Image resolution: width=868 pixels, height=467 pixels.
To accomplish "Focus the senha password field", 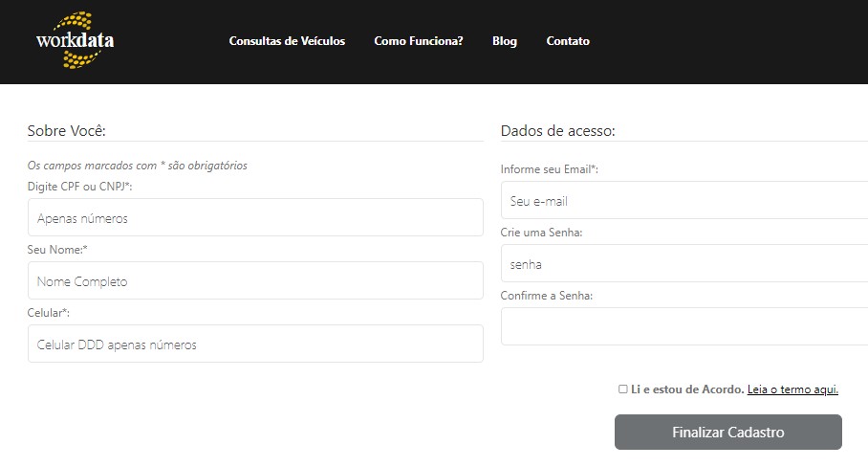I will (x=684, y=264).
